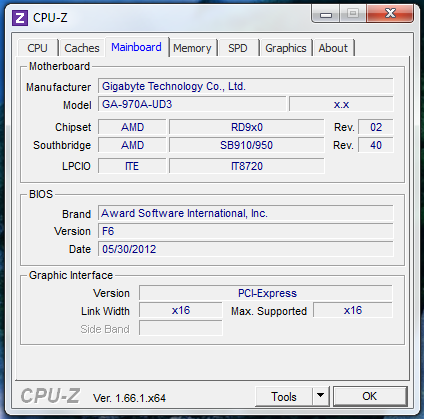Image resolution: width=424 pixels, height=419 pixels.
Task: Click the BIOS date 05/30/2012
Action: tap(245, 249)
